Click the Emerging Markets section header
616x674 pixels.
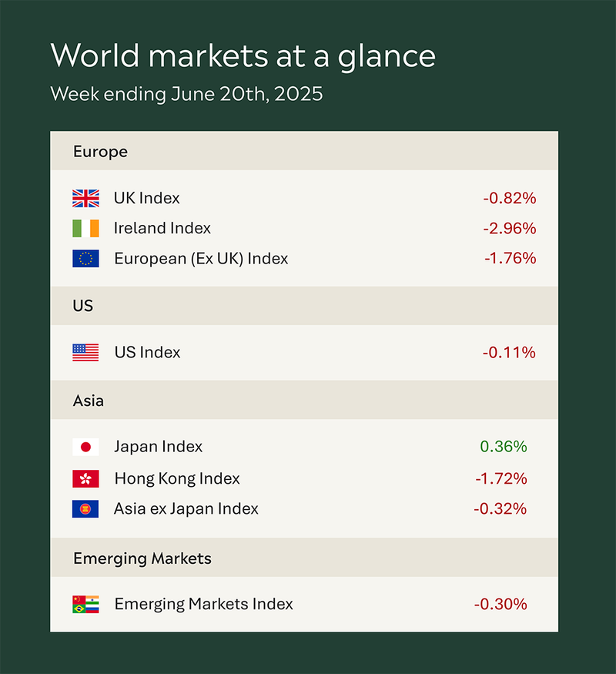point(304,558)
